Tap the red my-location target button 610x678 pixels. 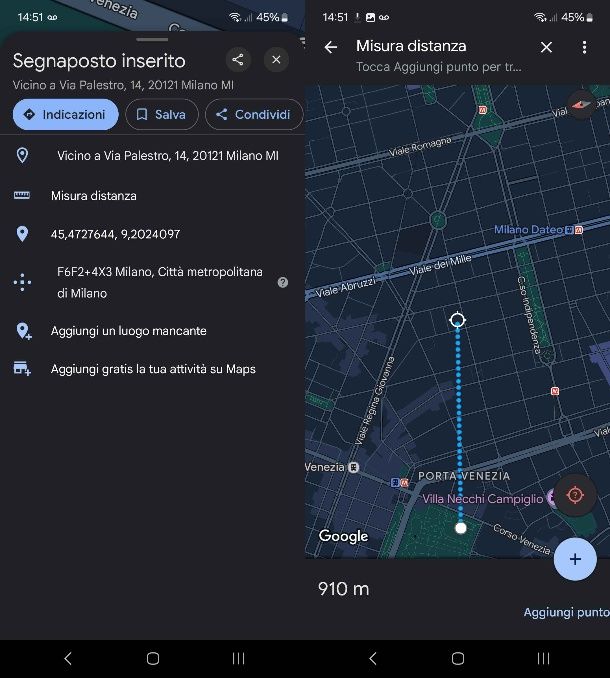(575, 495)
